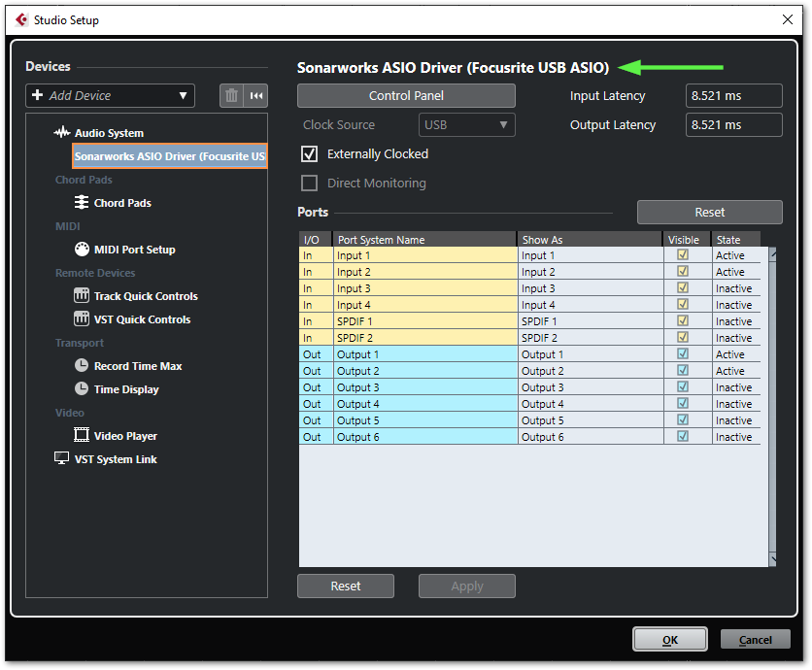Select MIDI Port Setup in tree

click(x=135, y=250)
